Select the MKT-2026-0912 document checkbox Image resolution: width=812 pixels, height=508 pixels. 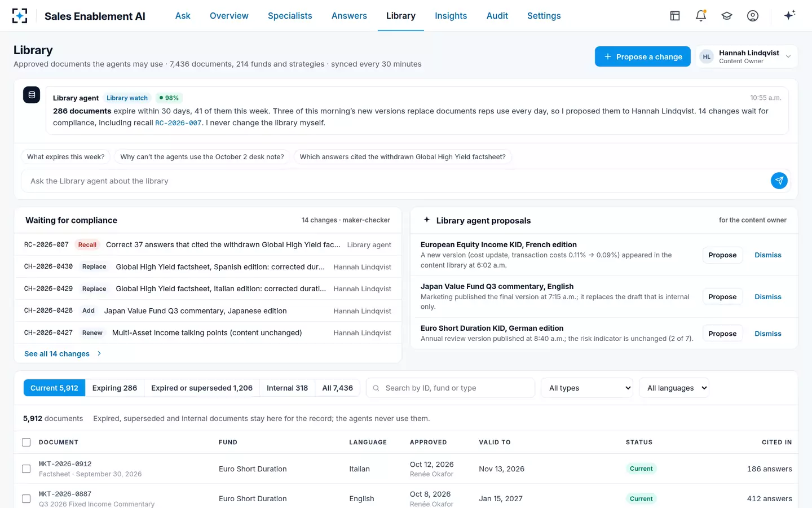click(26, 468)
